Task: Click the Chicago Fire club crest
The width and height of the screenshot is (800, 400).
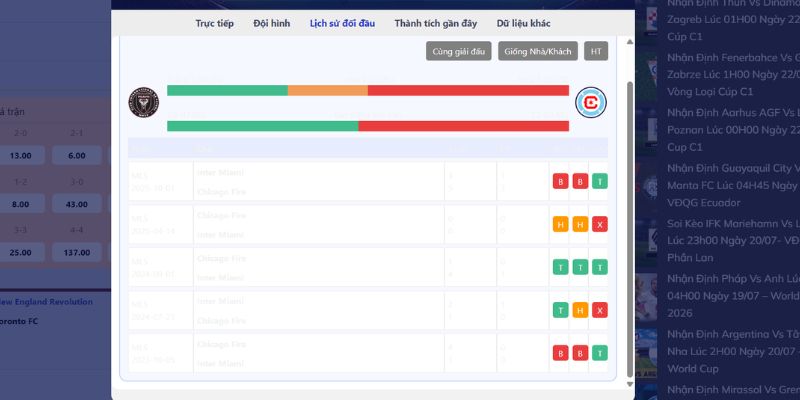Action: tap(591, 103)
